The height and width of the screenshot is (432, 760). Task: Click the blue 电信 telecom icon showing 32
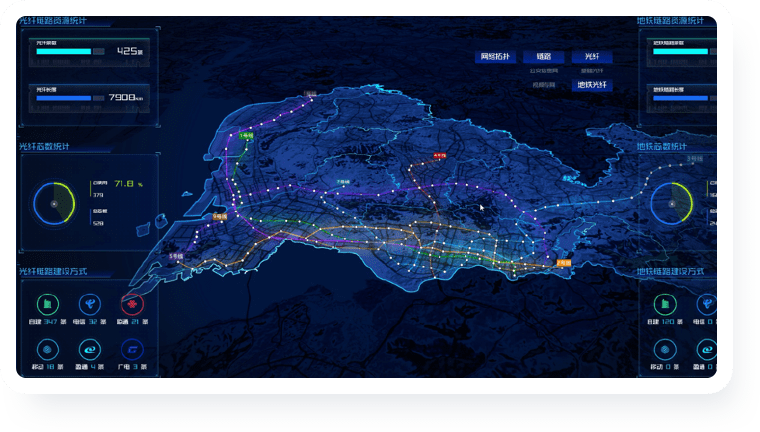coord(90,304)
